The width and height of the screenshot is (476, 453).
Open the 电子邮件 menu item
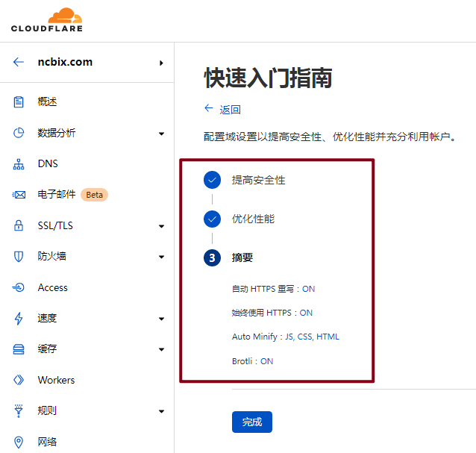pos(57,194)
